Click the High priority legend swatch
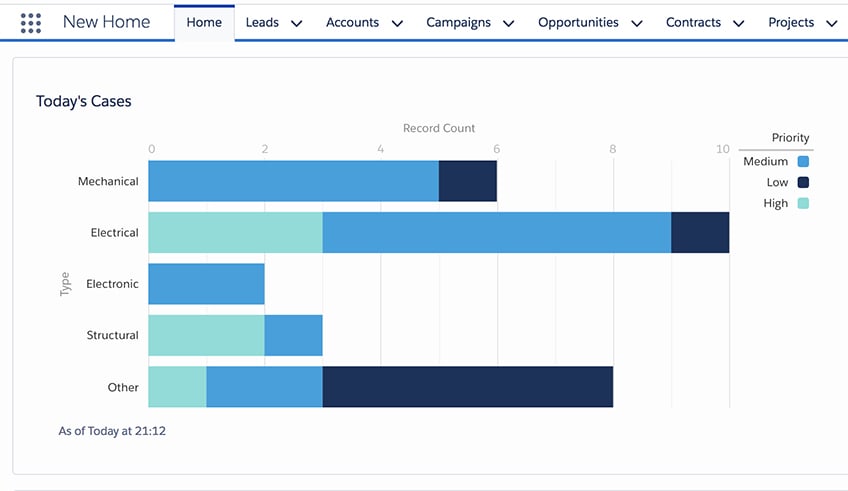The width and height of the screenshot is (848, 491). pos(802,204)
